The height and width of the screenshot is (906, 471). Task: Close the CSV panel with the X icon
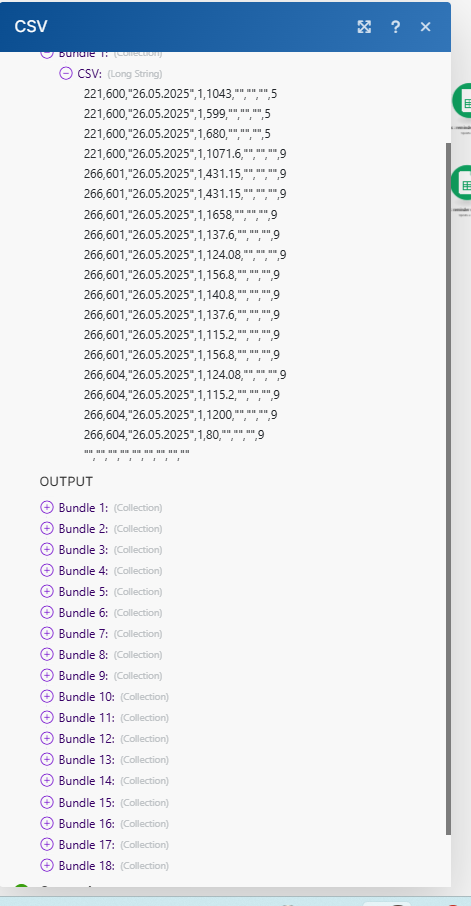tap(425, 27)
